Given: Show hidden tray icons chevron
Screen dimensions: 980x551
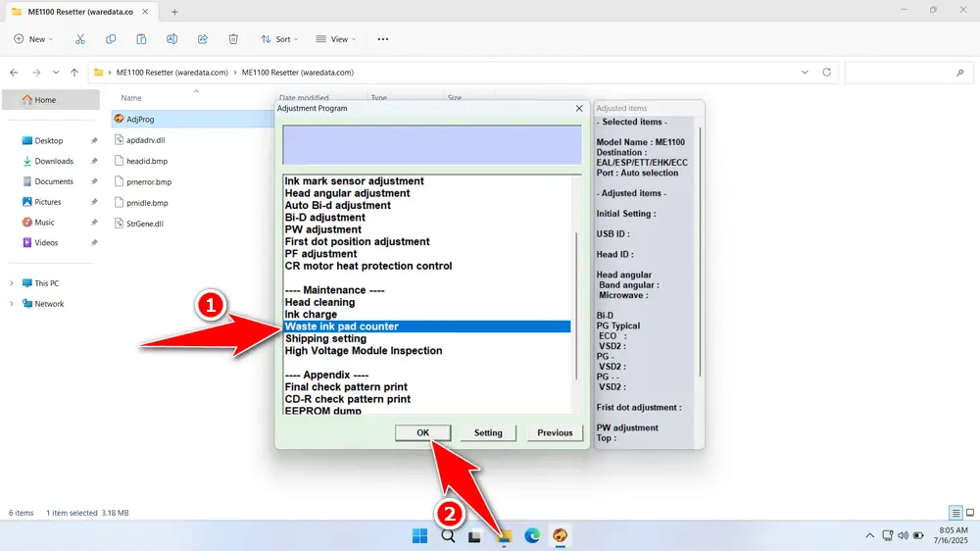Looking at the screenshot, I should coord(869,535).
